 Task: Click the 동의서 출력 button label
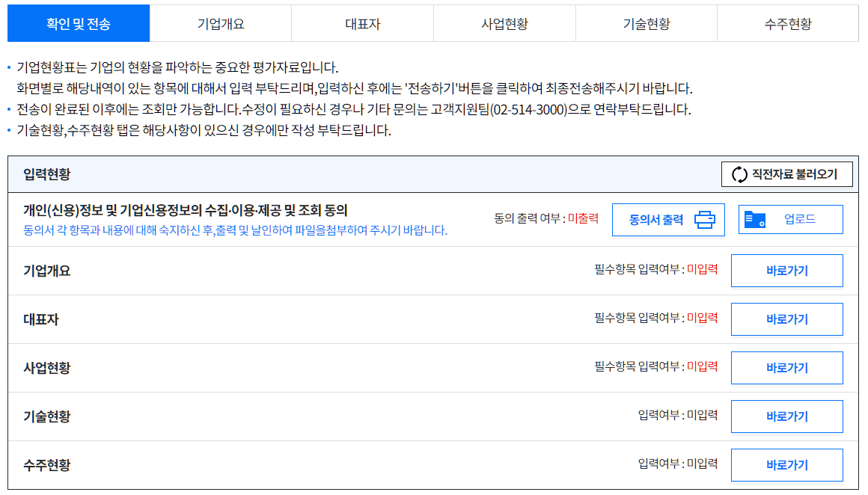656,220
